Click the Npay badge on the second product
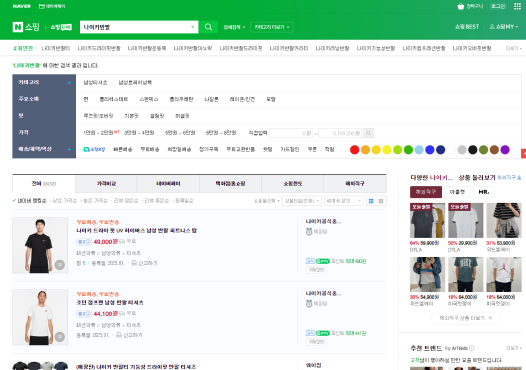 (x=322, y=333)
